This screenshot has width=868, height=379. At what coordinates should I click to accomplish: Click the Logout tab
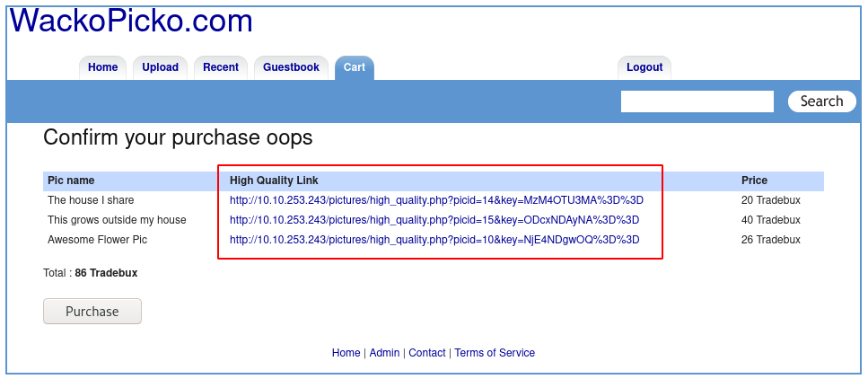pos(644,67)
